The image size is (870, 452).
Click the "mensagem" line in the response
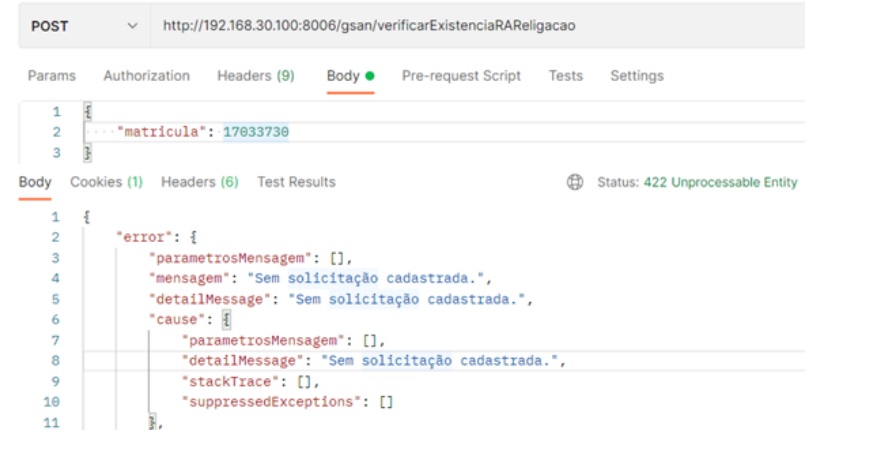tap(320, 278)
